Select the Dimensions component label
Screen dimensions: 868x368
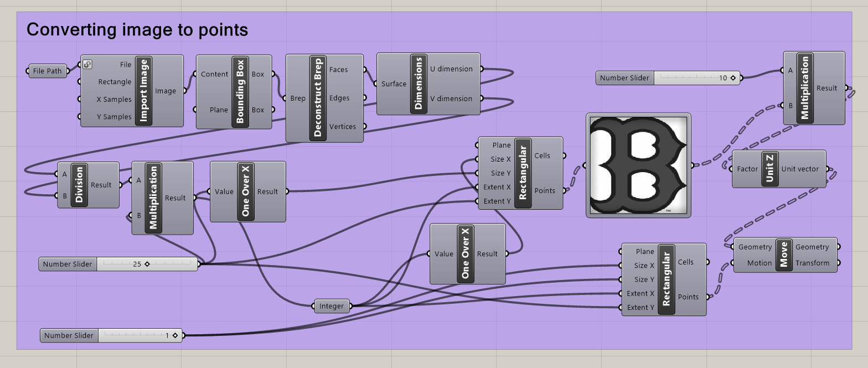(418, 84)
